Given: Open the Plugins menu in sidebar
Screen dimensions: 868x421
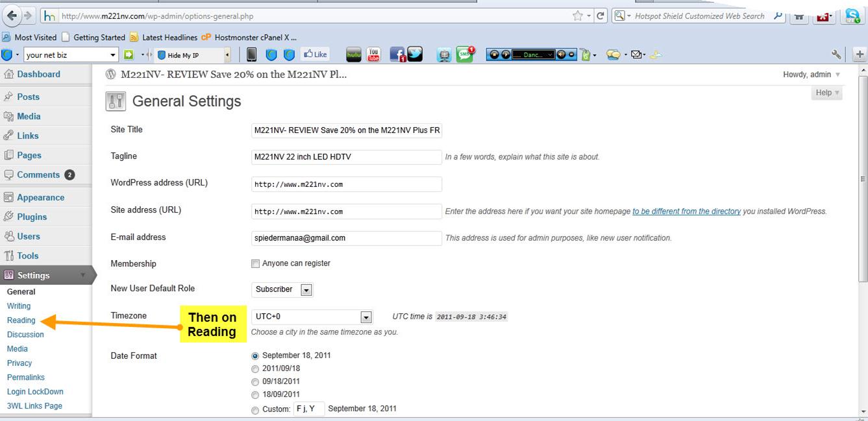Looking at the screenshot, I should (x=32, y=217).
